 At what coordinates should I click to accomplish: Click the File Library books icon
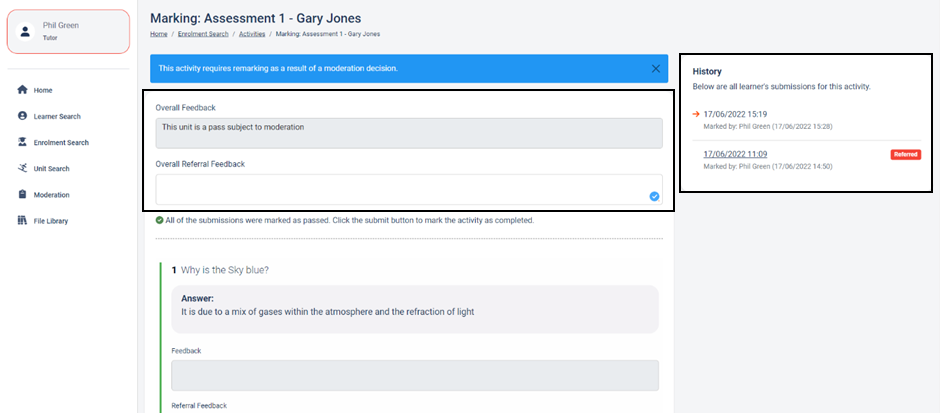click(22, 221)
